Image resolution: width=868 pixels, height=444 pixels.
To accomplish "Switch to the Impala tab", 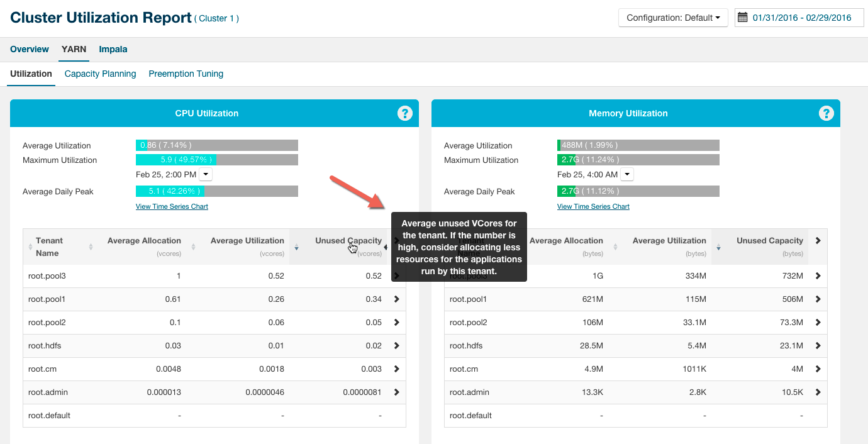I will 113,49.
